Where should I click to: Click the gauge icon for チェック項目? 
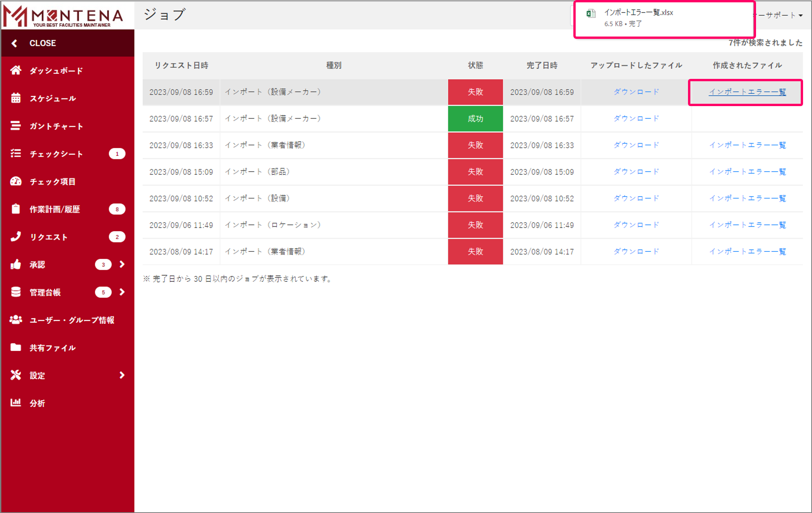click(16, 181)
